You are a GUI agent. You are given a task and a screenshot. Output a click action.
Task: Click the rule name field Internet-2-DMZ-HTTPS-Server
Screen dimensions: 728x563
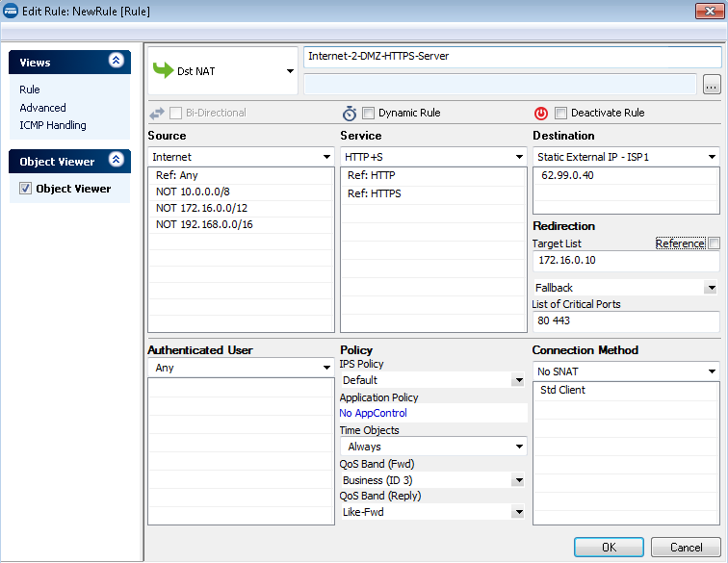pyautogui.click(x=512, y=57)
